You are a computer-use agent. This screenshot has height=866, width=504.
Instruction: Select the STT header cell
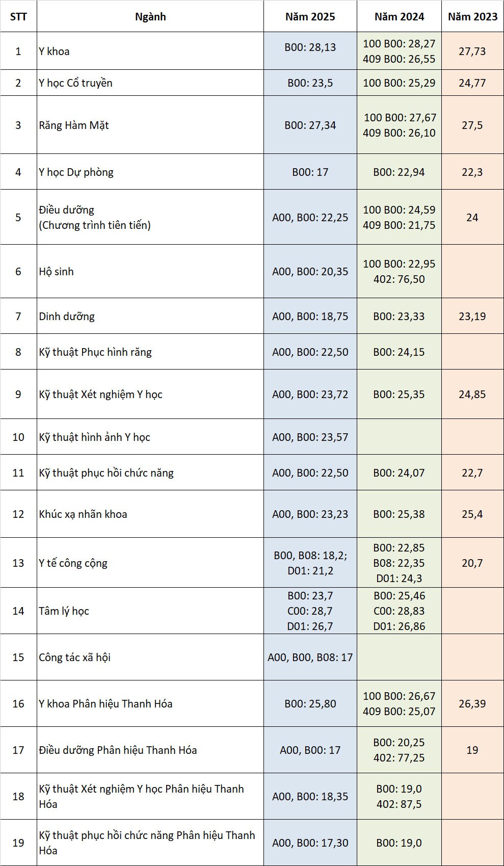[18, 16]
